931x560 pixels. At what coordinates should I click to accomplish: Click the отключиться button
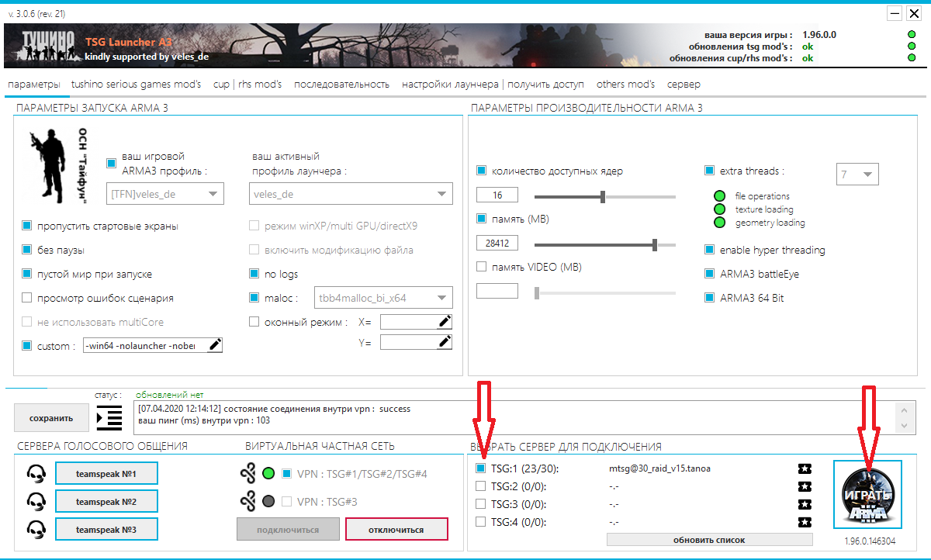396,529
